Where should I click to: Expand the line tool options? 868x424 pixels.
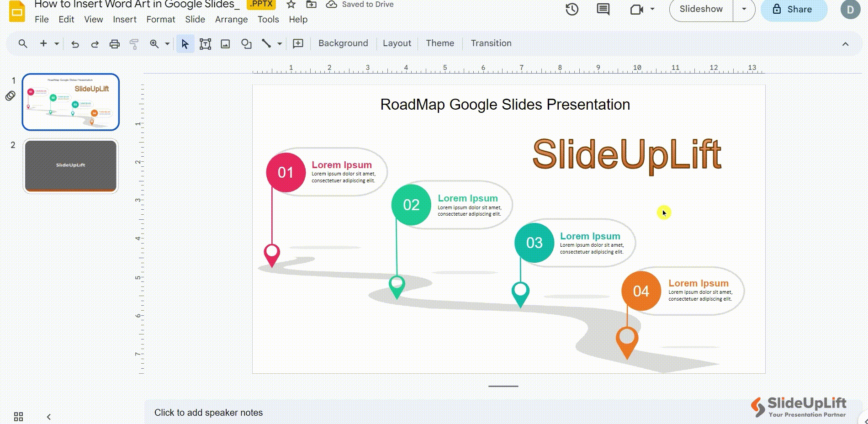pos(279,43)
